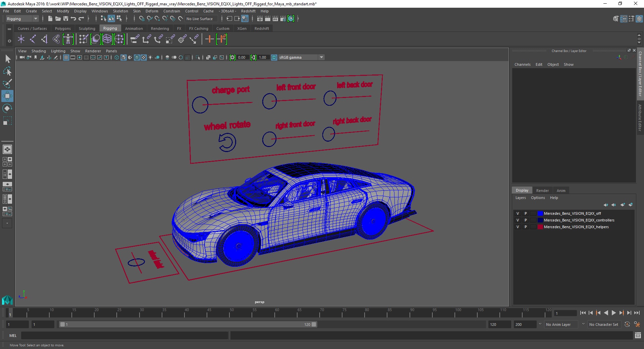This screenshot has height=349, width=644.
Task: Choose the Paint selection tool
Action: [7, 84]
